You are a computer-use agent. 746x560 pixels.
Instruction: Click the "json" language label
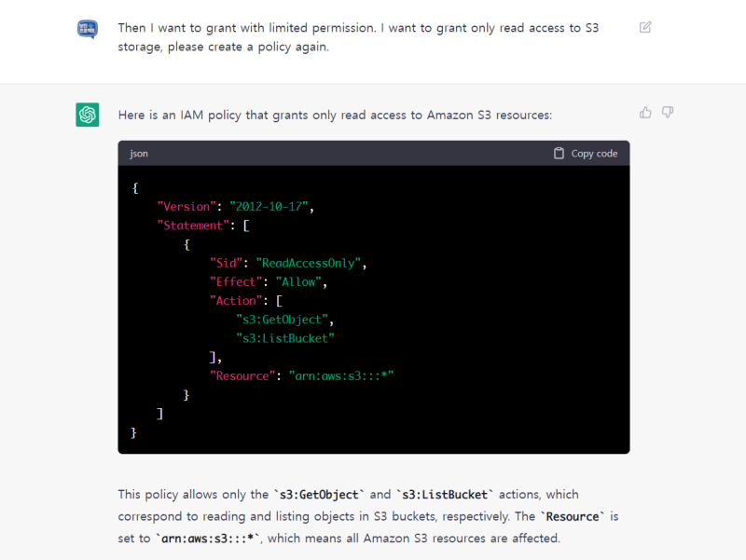point(139,154)
